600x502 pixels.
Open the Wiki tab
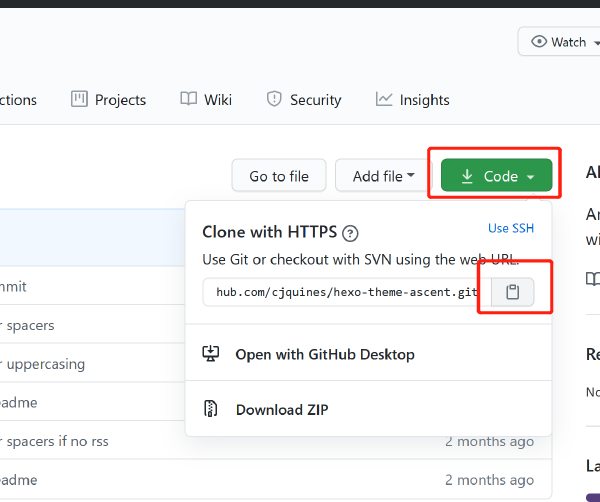pos(206,99)
